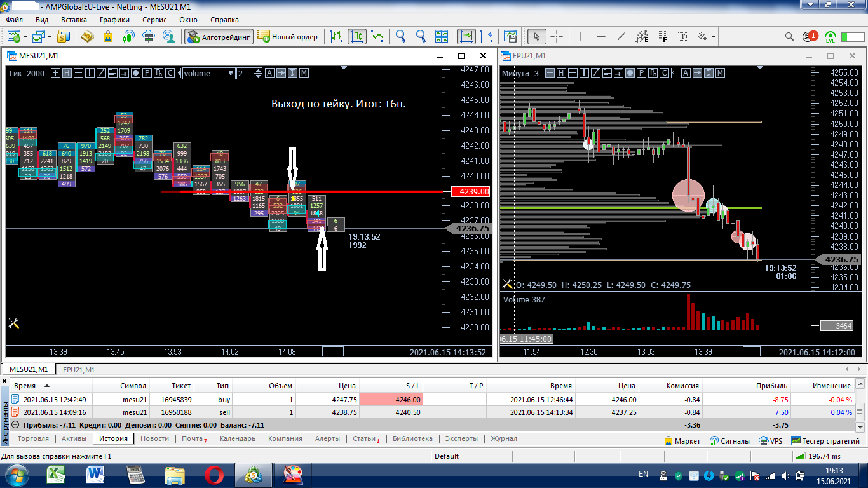Toggle candlestick chart mode
This screenshot has height=488, width=868.
pos(357,36)
